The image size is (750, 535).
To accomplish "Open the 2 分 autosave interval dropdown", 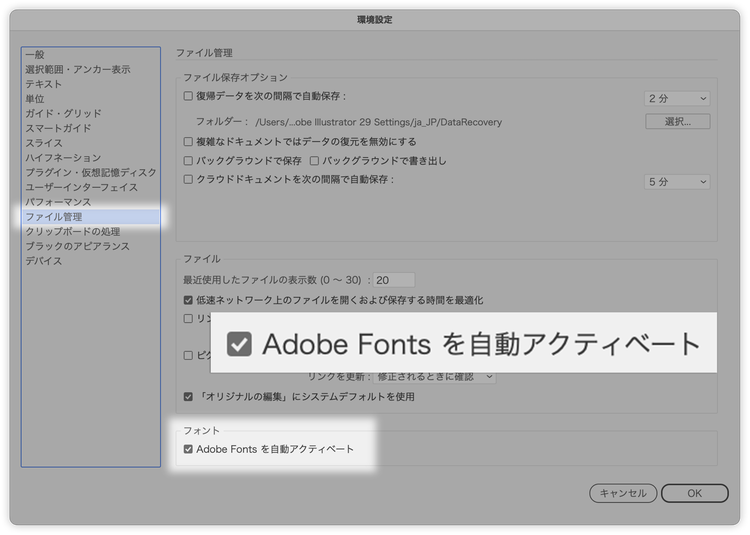I will click(677, 98).
